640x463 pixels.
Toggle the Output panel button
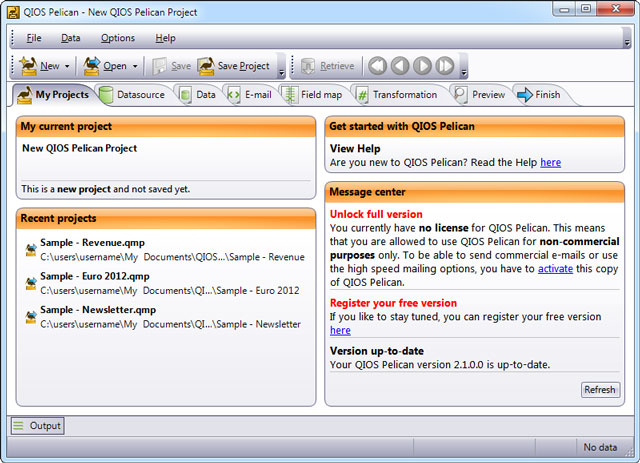(37, 426)
